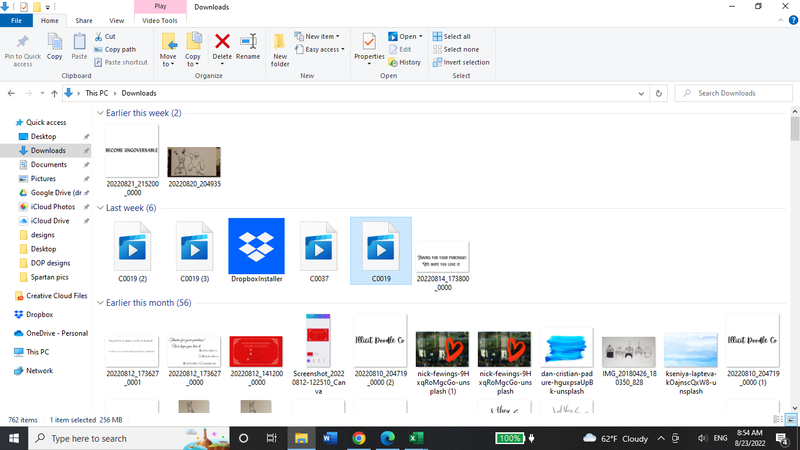Click Select none in ribbon

click(456, 49)
